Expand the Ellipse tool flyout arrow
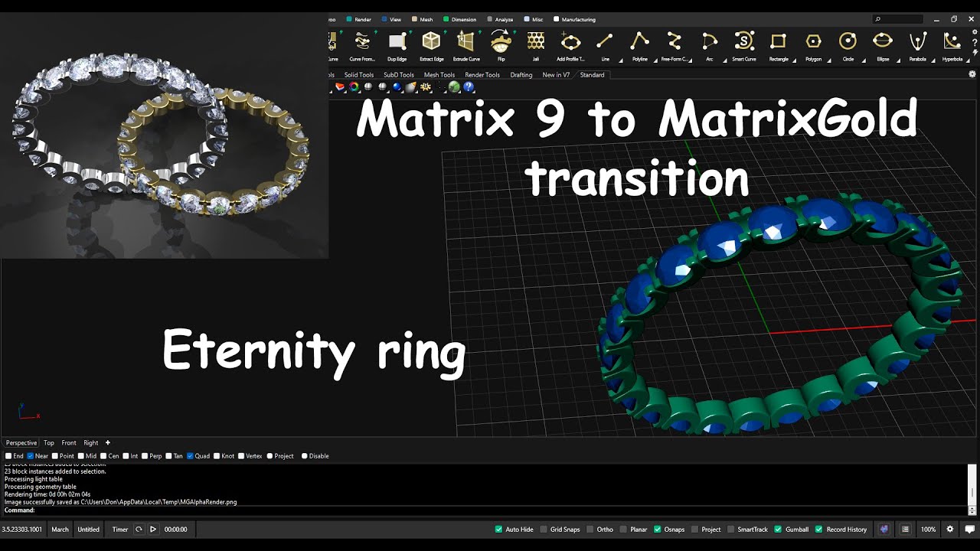This screenshot has height=551, width=980. [898, 60]
